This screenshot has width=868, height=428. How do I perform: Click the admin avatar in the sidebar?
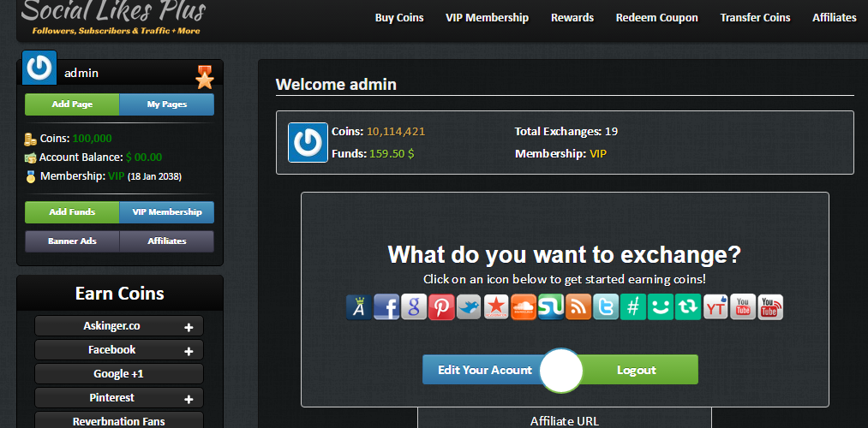pyautogui.click(x=39, y=68)
